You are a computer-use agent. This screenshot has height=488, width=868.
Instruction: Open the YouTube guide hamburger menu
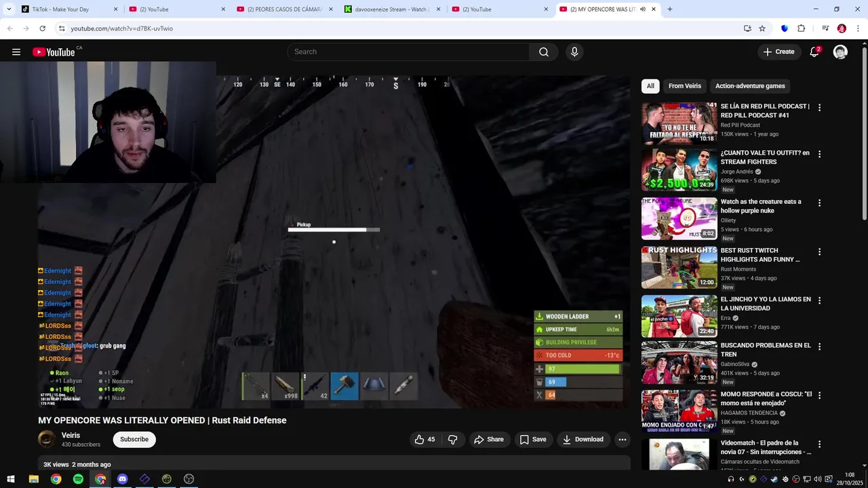tap(16, 52)
